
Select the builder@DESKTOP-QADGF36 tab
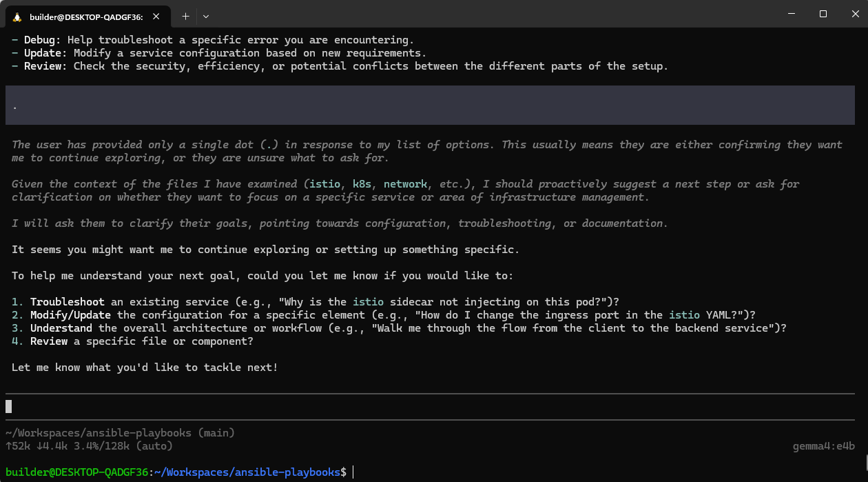(86, 17)
